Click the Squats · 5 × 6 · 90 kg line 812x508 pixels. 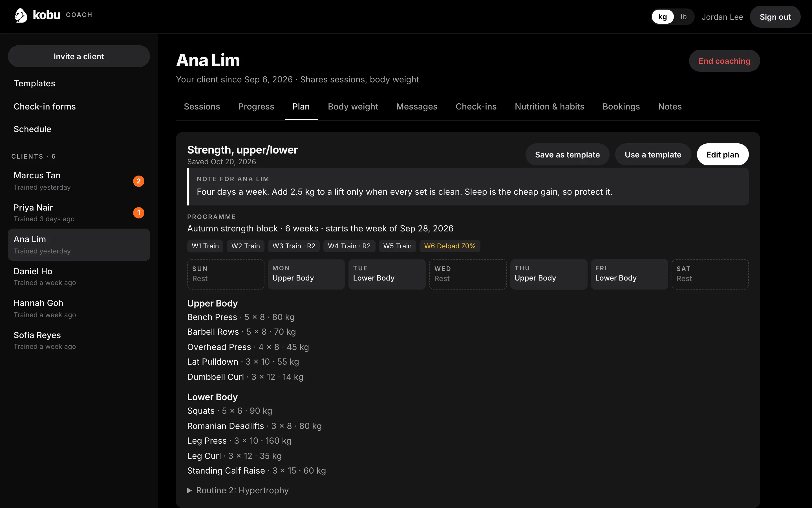pyautogui.click(x=230, y=411)
